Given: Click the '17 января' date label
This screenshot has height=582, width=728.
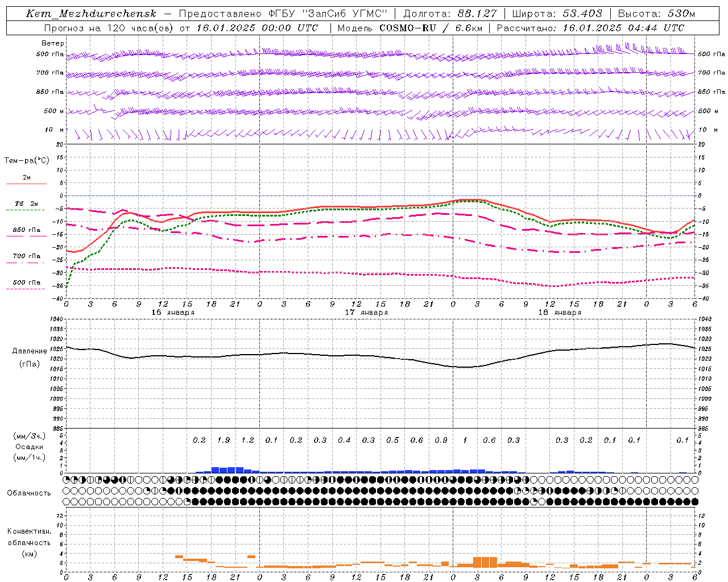Looking at the screenshot, I should tap(366, 313).
